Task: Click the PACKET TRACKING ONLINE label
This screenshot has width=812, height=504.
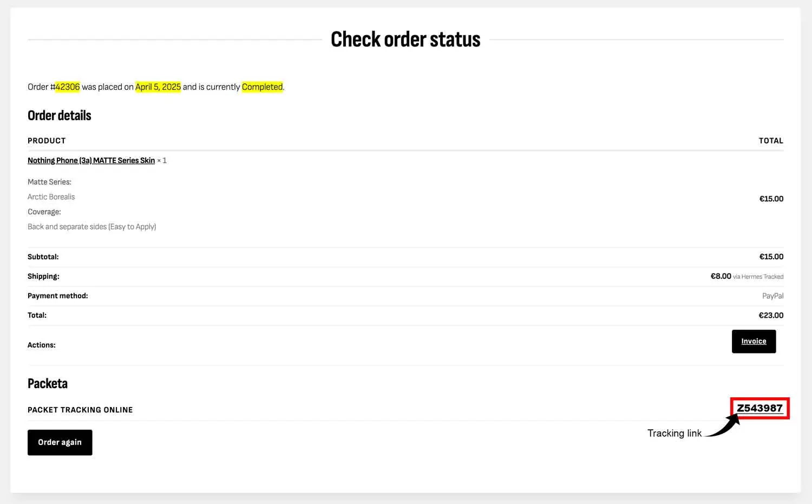Action: pyautogui.click(x=80, y=410)
